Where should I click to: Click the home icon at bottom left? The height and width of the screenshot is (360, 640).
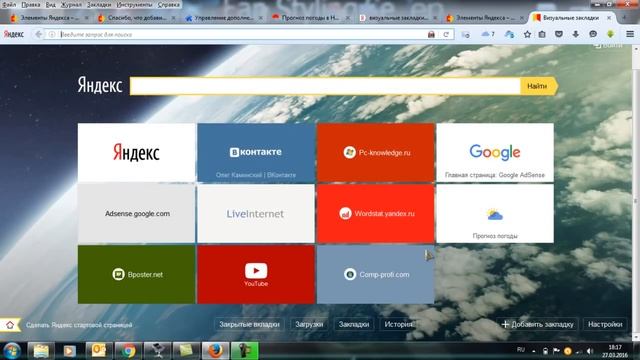coord(10,325)
